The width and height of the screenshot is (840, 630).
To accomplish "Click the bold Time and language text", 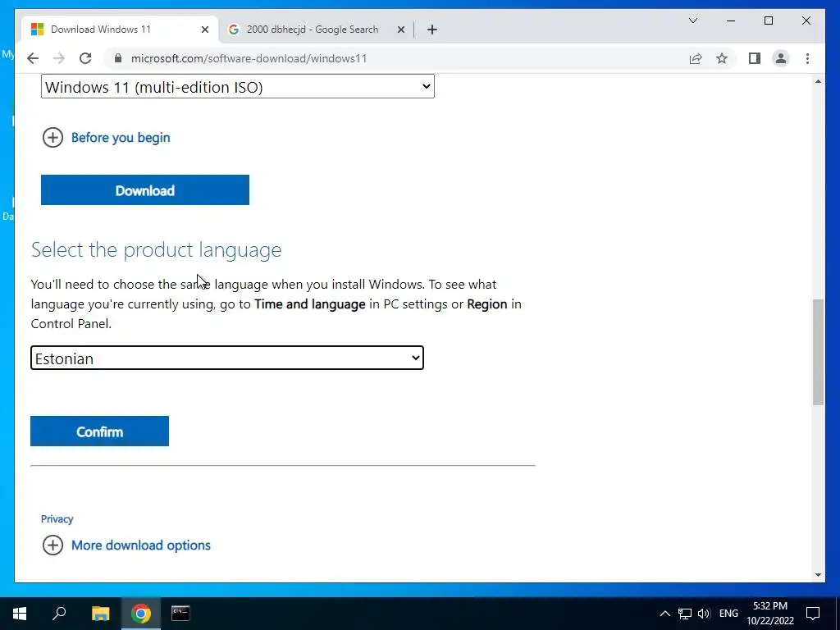I will coord(309,304).
